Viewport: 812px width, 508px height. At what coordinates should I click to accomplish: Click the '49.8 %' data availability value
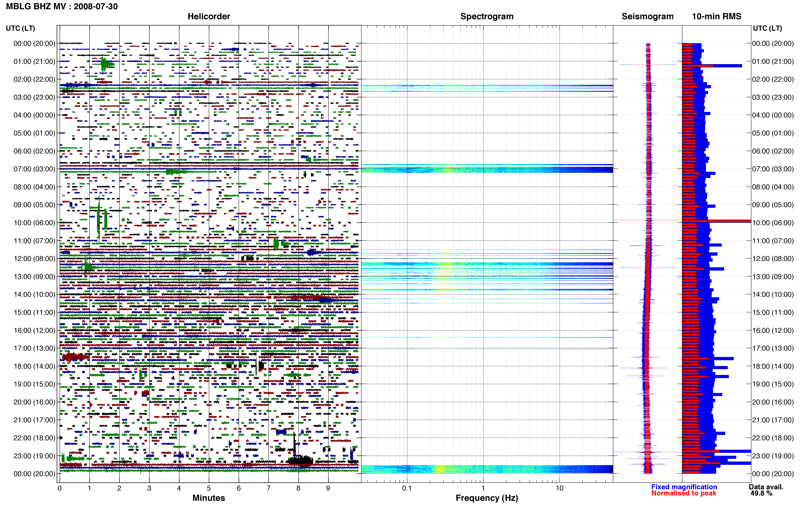coord(761,493)
